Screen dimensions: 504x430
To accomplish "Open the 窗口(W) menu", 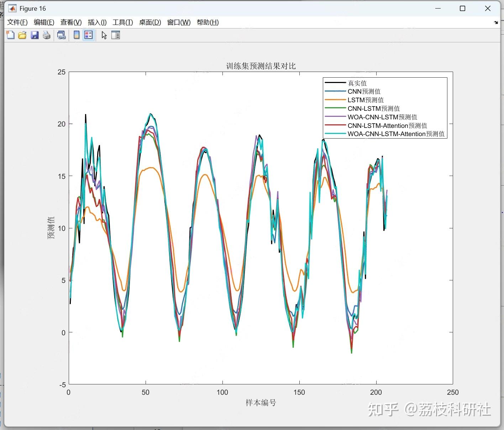I will click(x=178, y=22).
